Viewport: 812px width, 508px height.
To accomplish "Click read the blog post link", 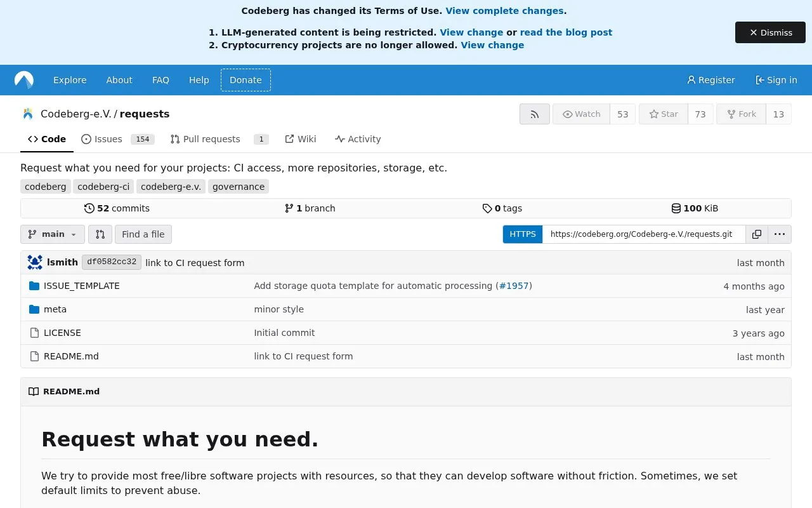I will click(566, 32).
